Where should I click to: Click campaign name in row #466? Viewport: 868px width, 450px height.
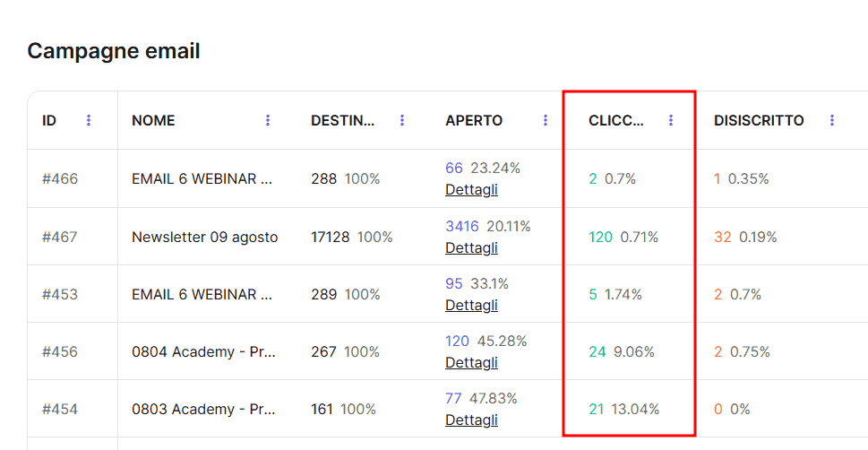click(x=202, y=179)
